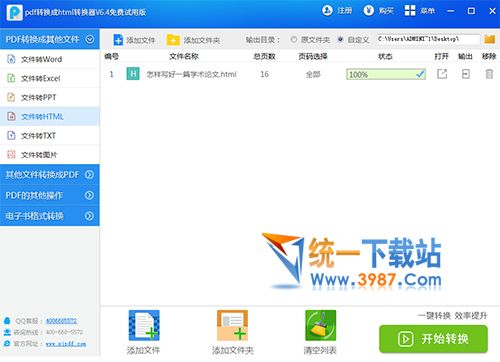Click the official website icon
Viewport: 500px width, 362px height.
7,343
